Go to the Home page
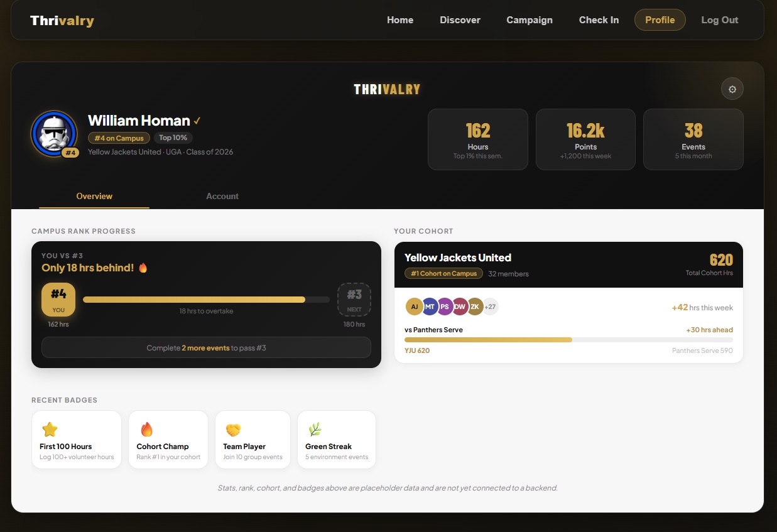777x532 pixels. pos(400,20)
